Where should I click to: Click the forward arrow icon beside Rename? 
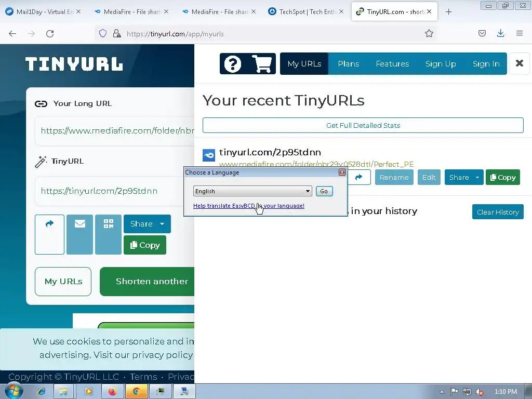358,177
